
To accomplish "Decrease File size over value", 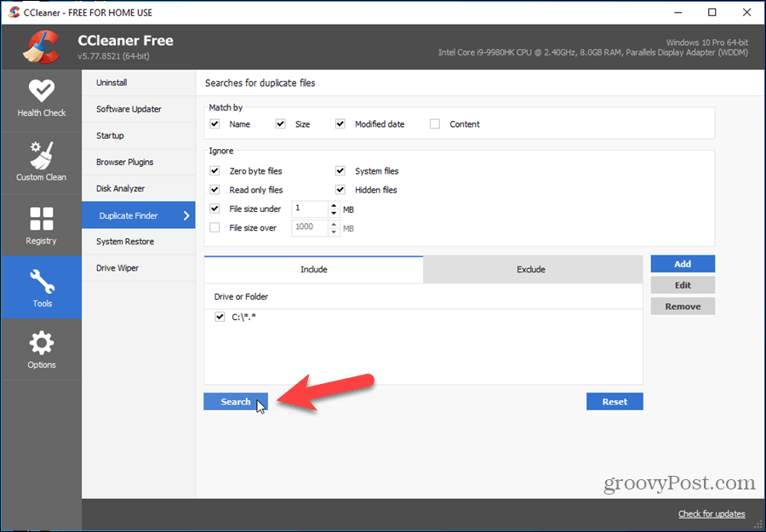I will click(334, 232).
